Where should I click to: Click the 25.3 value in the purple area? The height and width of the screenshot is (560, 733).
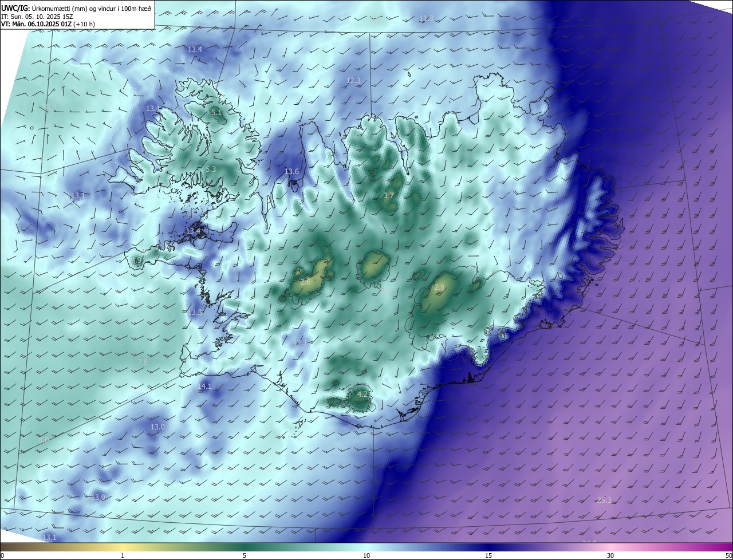604,500
